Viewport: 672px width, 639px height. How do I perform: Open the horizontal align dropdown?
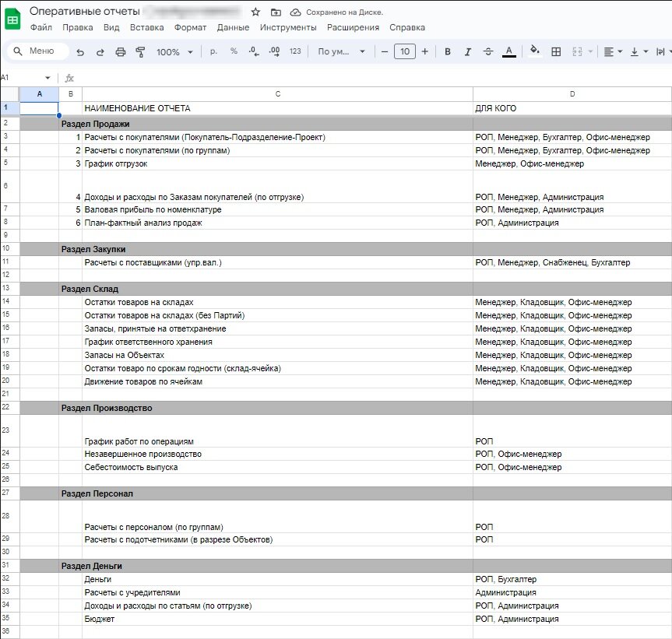614,52
